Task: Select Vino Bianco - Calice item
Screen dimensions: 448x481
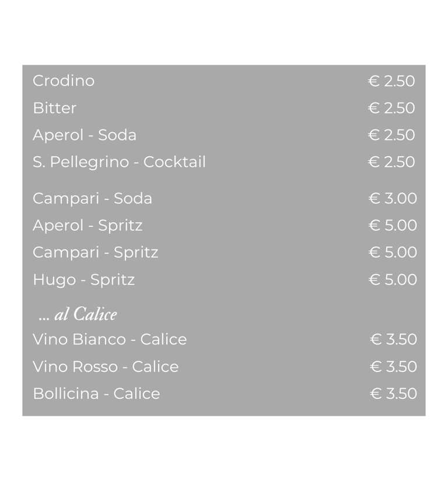Action: 110,339
